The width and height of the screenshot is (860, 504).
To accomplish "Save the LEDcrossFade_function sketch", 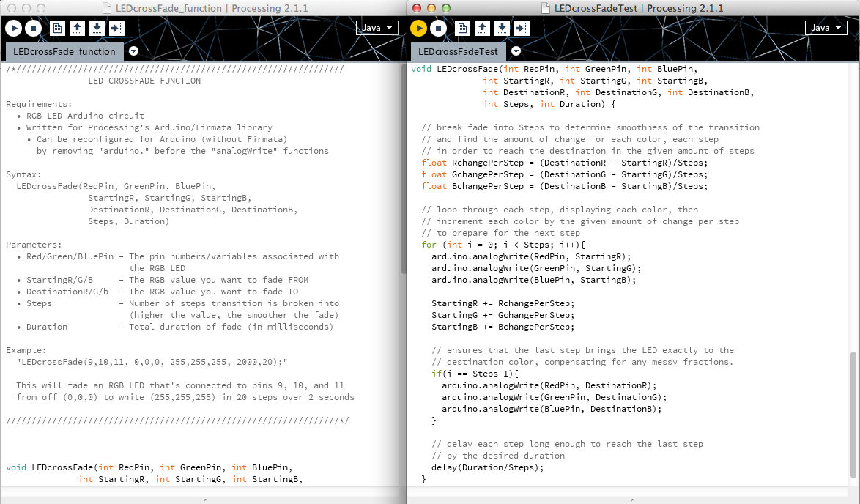I will click(x=97, y=28).
